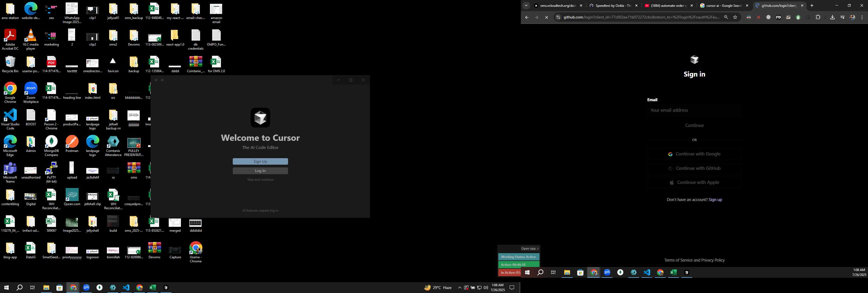The width and height of the screenshot is (868, 293).
Task: Select Adobe Acrobat DC desktop icon
Action: (x=10, y=40)
